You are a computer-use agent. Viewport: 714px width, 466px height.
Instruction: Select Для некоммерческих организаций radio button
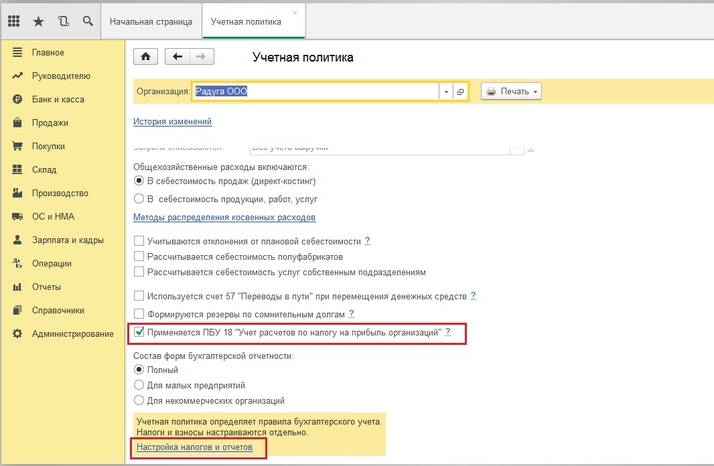tap(139, 400)
